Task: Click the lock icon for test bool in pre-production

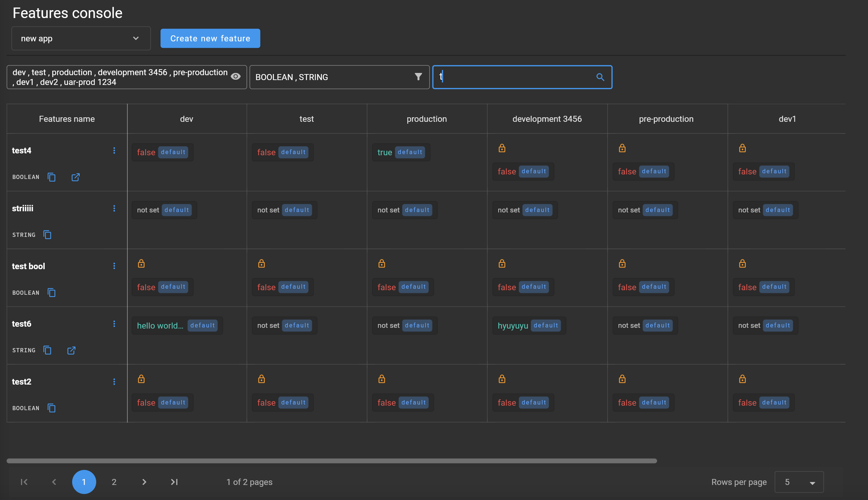Action: pyautogui.click(x=622, y=263)
